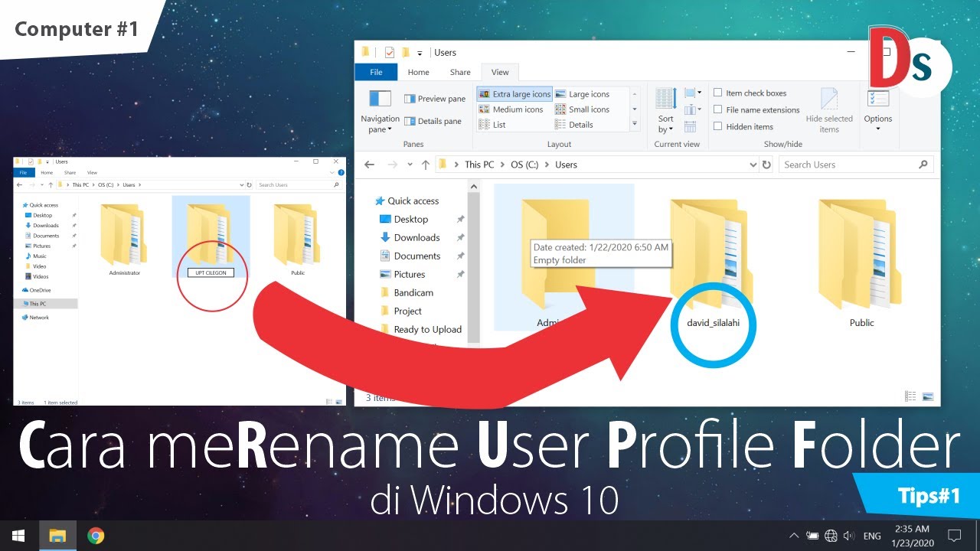Click Hide selected items in ribbon

(x=829, y=111)
